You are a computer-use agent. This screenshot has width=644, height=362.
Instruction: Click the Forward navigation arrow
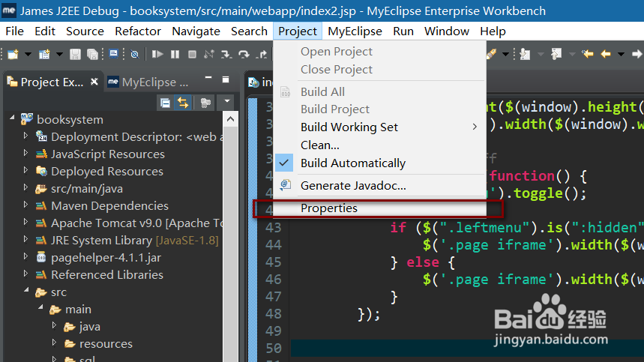click(637, 54)
